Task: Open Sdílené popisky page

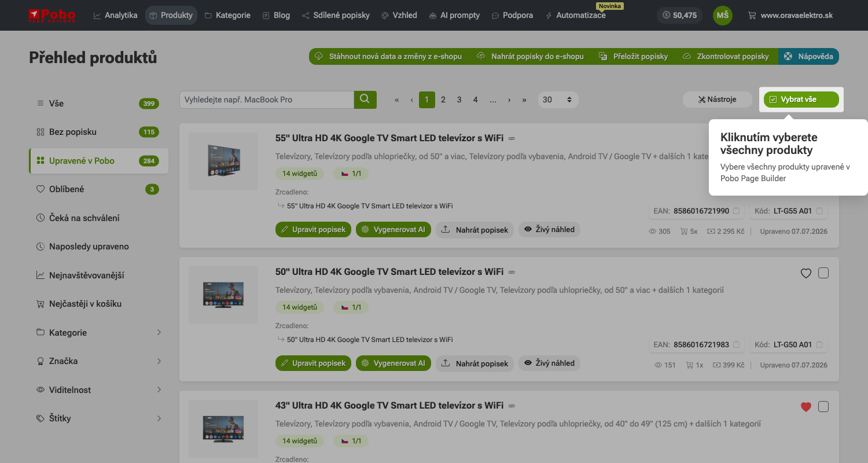Action: [336, 15]
